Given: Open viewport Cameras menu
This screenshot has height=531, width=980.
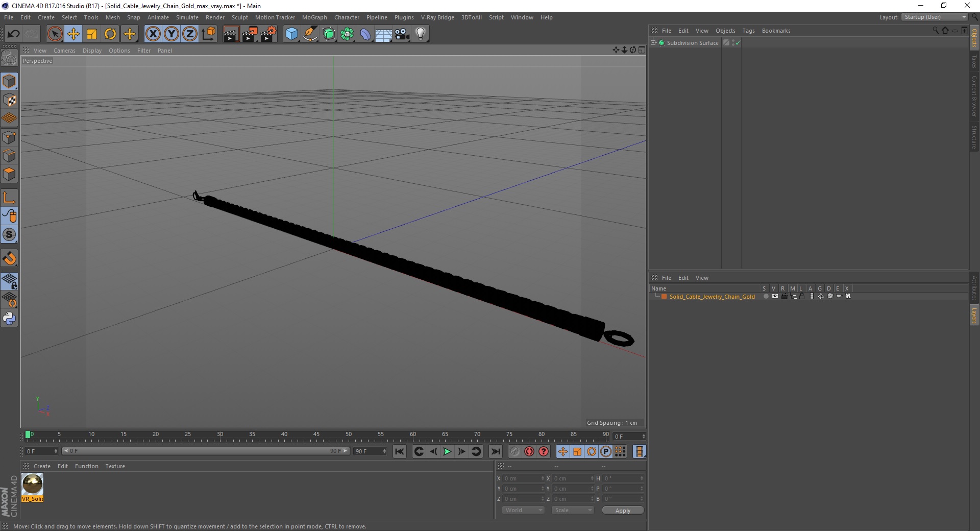Looking at the screenshot, I should tap(64, 51).
